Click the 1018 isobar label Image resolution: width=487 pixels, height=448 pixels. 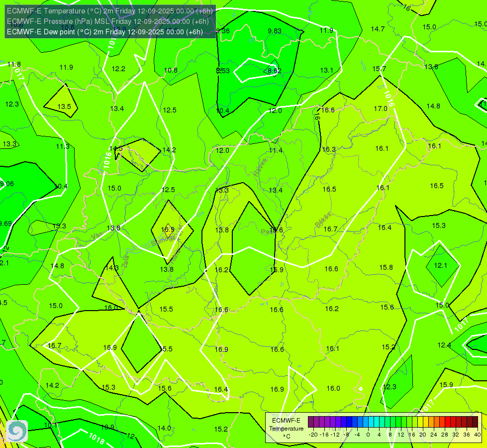97,439
